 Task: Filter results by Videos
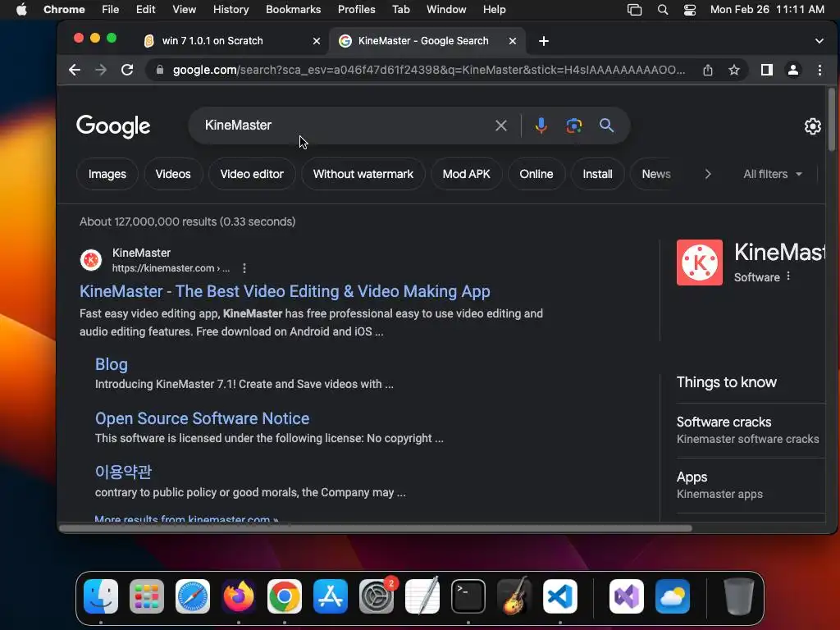[x=173, y=174]
